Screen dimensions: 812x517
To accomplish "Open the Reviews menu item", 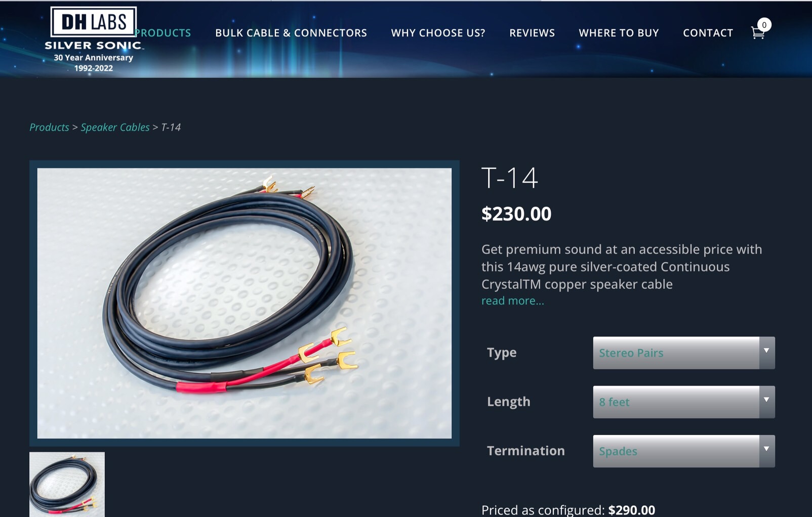I will pos(532,33).
